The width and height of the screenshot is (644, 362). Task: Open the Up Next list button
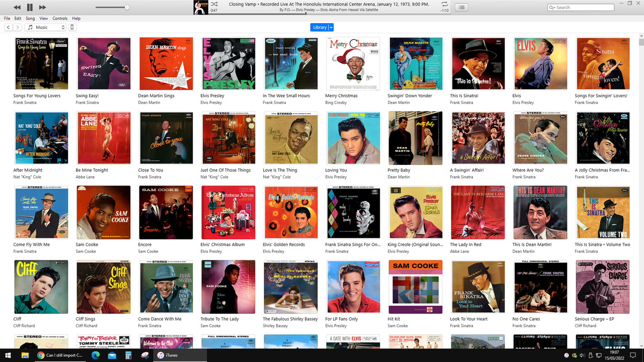462,7
